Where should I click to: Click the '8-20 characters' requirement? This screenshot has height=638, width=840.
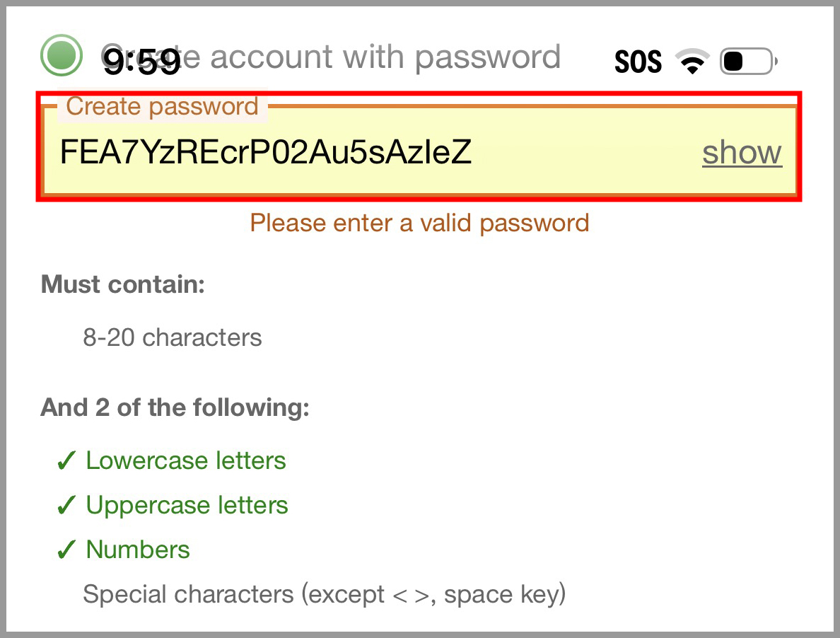173,337
